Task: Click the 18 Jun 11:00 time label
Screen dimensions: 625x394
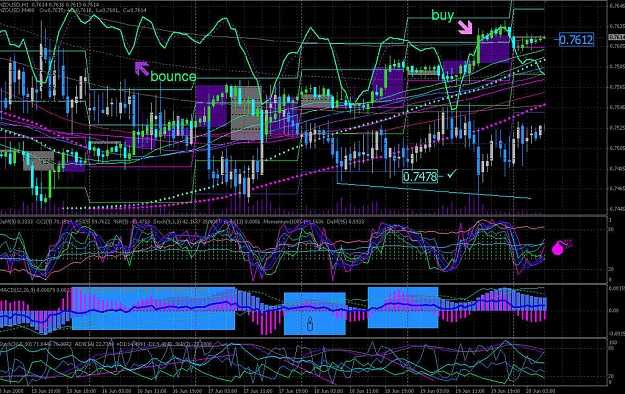Action: click(364, 391)
